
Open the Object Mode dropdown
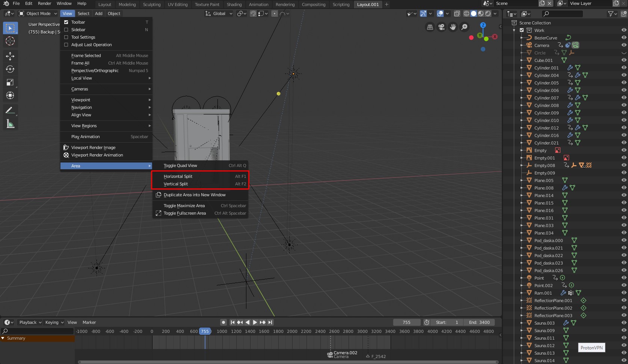pyautogui.click(x=38, y=14)
